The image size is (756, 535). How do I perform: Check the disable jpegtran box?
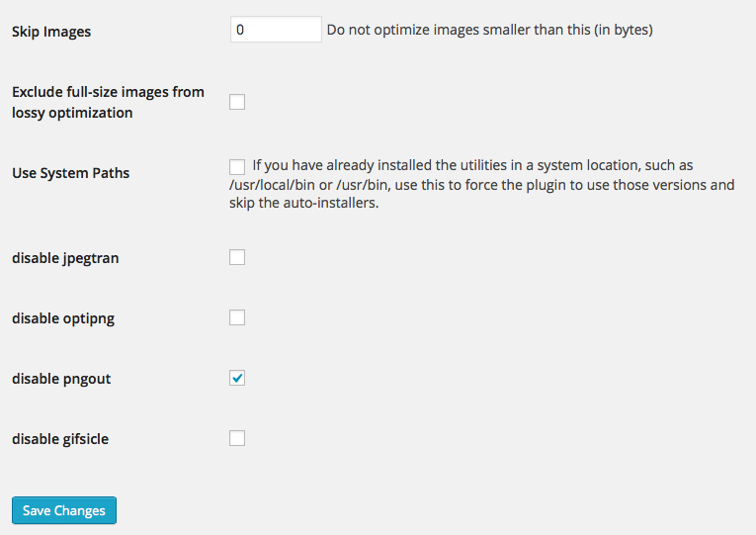pyautogui.click(x=237, y=257)
